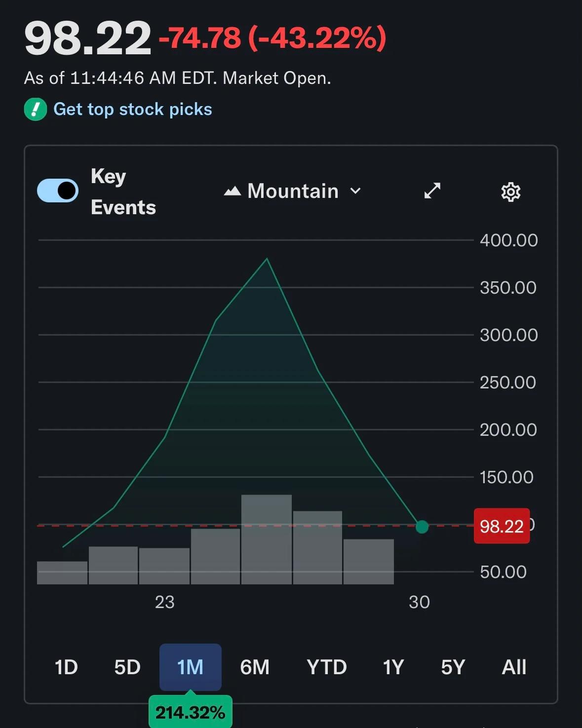Choose the YTD time range

[326, 667]
